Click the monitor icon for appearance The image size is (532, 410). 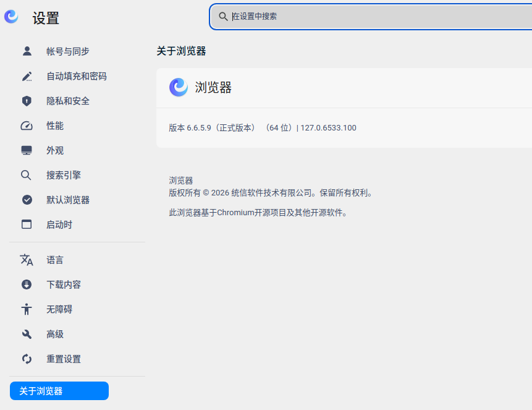(x=27, y=150)
